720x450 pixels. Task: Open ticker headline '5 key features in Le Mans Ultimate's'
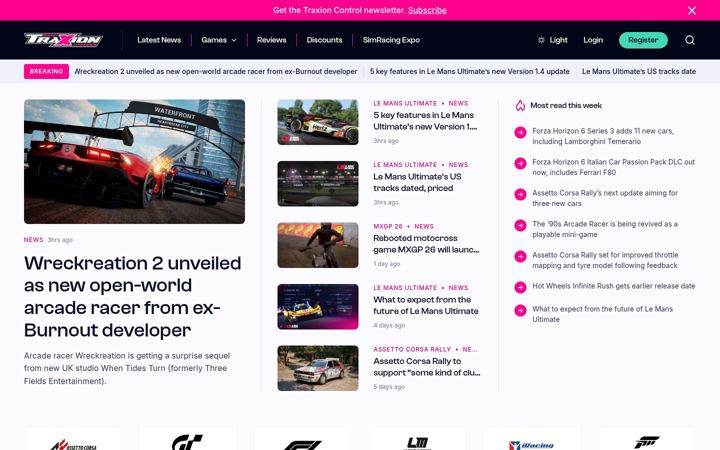tap(469, 71)
